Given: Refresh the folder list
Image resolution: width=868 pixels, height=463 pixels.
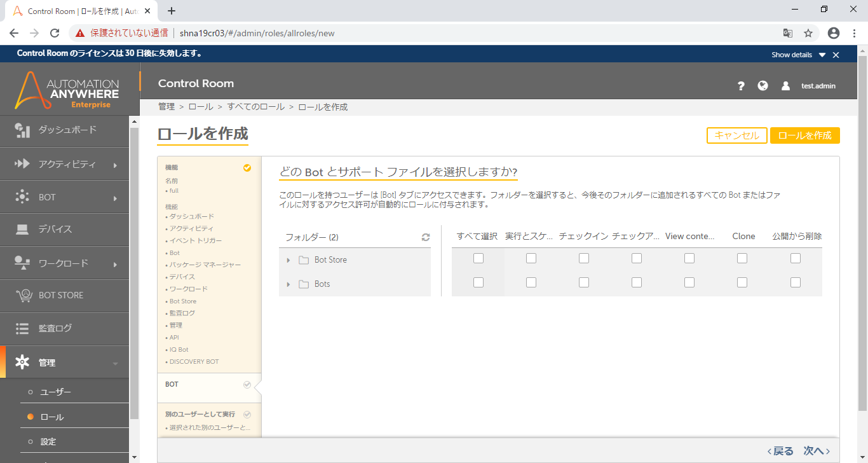Looking at the screenshot, I should (426, 237).
